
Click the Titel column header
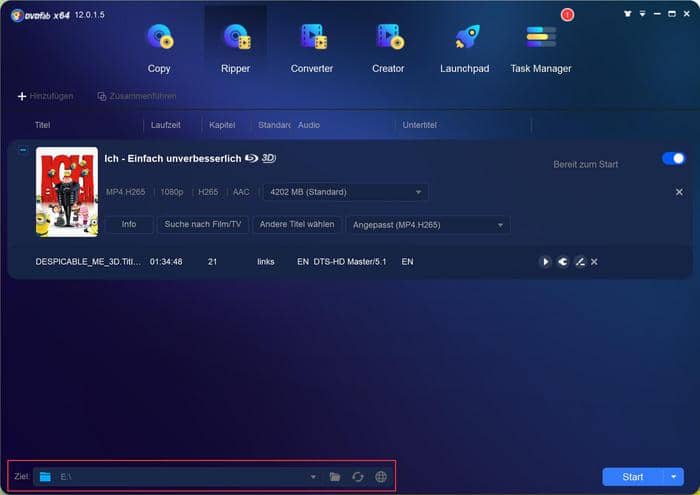click(42, 125)
